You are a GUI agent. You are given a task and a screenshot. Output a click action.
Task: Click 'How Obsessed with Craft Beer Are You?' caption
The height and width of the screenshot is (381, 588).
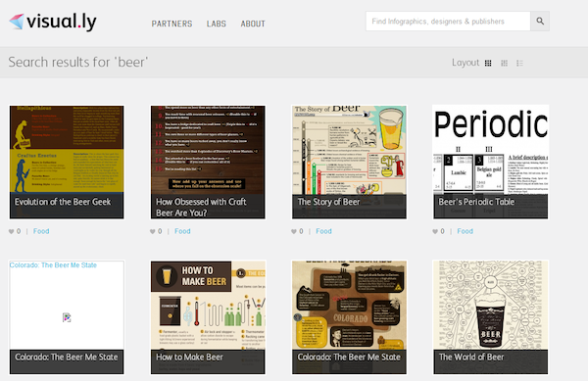click(201, 208)
